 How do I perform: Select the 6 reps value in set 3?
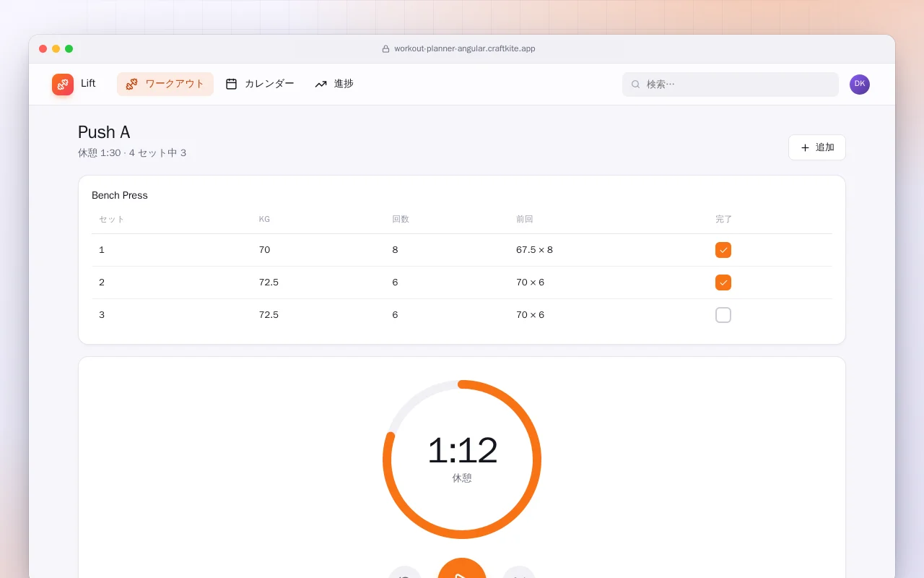[x=395, y=315]
